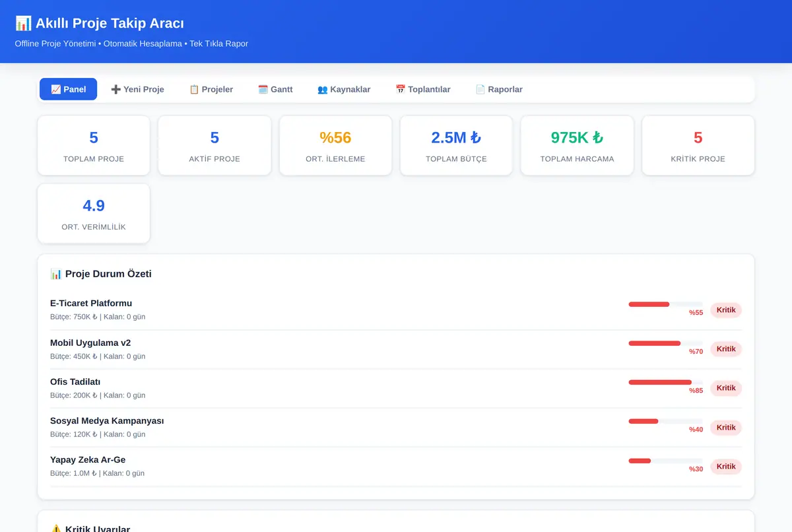Click the Kritik badge for Ofis Tadilatı
The width and height of the screenshot is (792, 532).
pos(726,388)
